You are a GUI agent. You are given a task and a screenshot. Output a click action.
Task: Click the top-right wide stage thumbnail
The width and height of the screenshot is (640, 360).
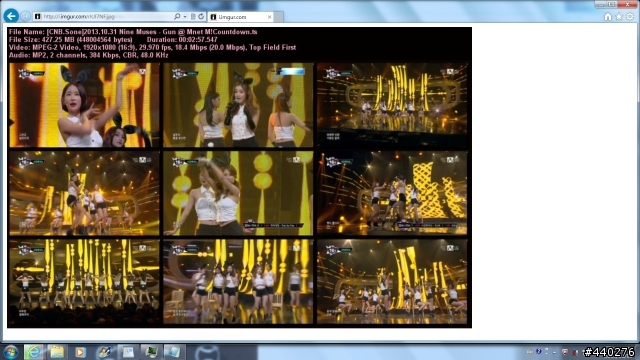coord(392,105)
